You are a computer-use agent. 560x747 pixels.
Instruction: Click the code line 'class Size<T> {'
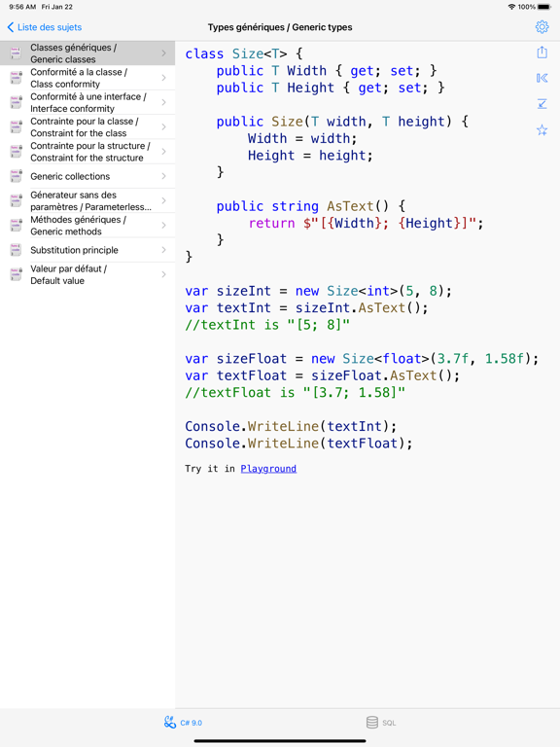click(x=244, y=53)
